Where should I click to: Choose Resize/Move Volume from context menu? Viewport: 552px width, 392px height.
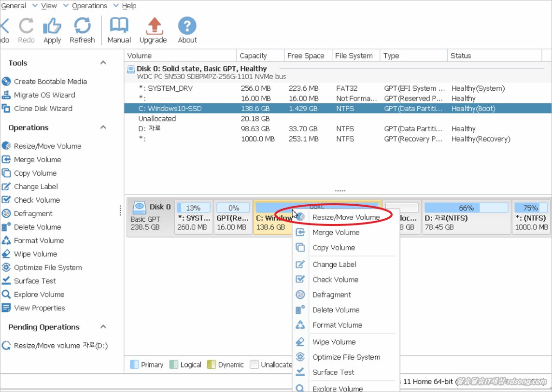coord(346,217)
